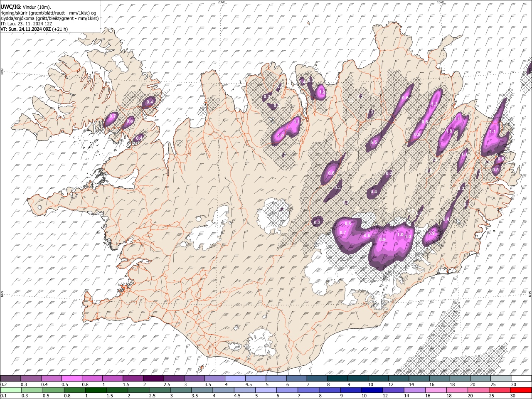Choose the deep blue rain swatch at 10
This screenshot has width=532, height=399.
tap(372, 390)
